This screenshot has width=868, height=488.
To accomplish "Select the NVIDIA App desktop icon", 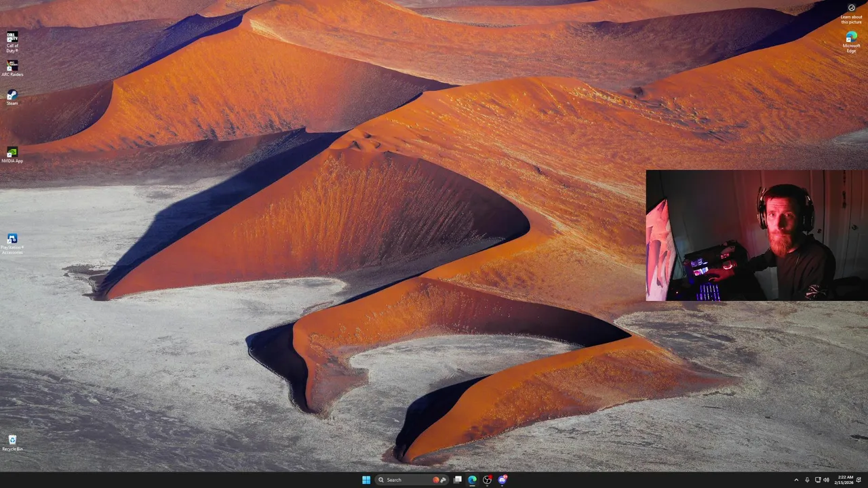I will 12,155.
